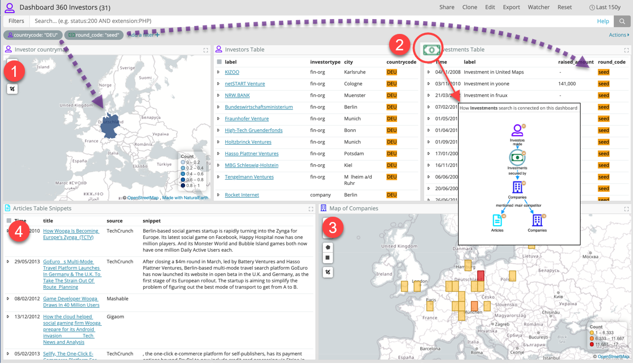Viewport: 633px width, 364px height.
Task: Click Edit in top menu
Action: [490, 7]
